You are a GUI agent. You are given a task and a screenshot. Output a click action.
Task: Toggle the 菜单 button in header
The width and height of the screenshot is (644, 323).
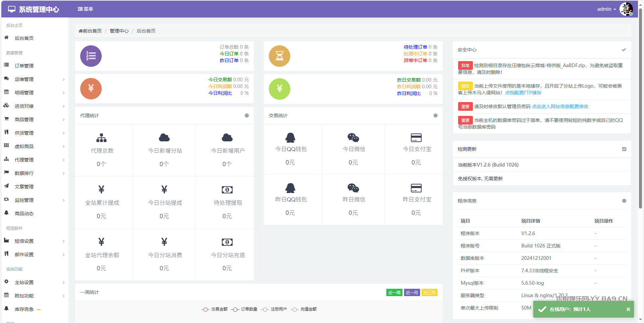point(85,9)
